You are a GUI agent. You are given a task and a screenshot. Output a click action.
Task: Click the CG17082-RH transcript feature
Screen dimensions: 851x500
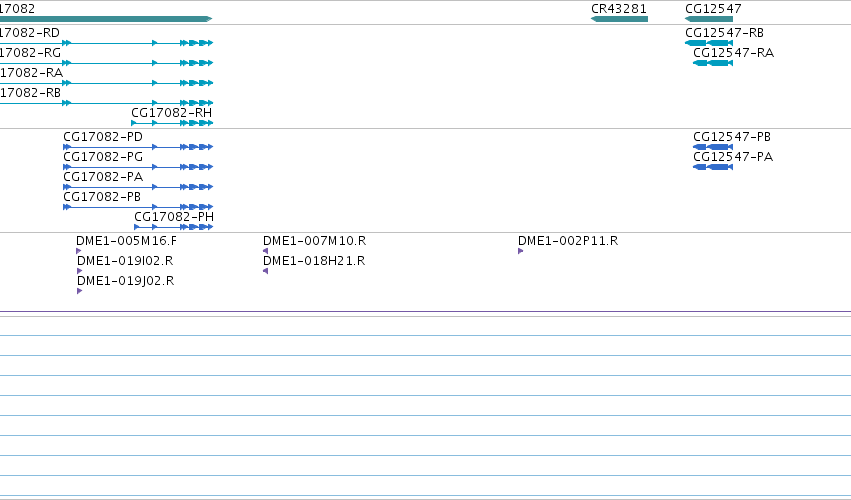tap(172, 123)
